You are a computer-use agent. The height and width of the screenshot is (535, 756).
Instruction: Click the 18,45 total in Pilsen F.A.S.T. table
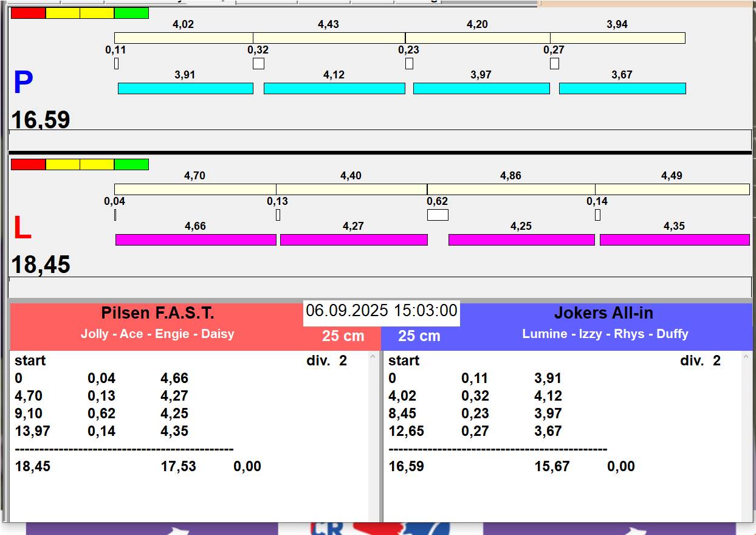(x=32, y=466)
